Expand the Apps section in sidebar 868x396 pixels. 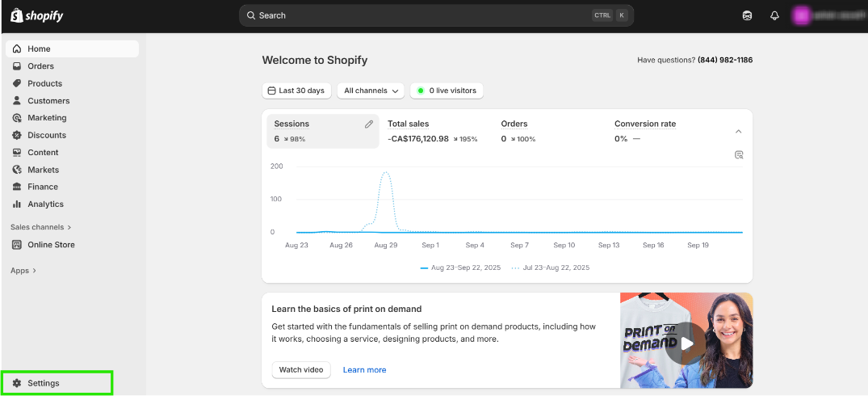23,271
